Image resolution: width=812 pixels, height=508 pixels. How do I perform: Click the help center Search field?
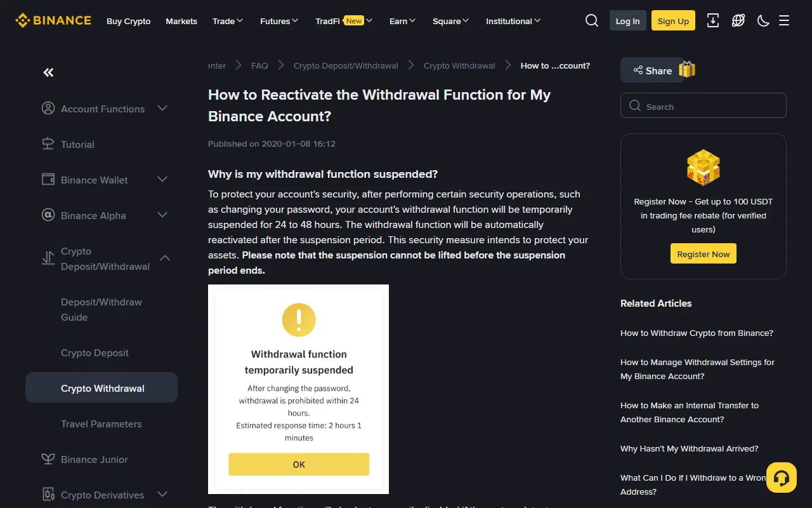[704, 106]
